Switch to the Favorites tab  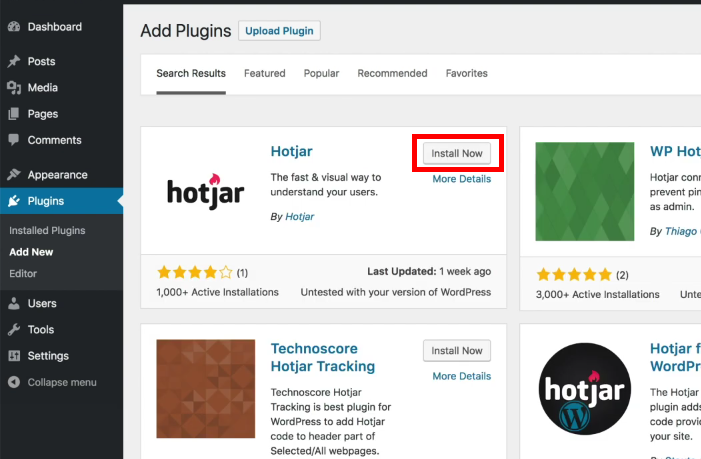tap(467, 73)
